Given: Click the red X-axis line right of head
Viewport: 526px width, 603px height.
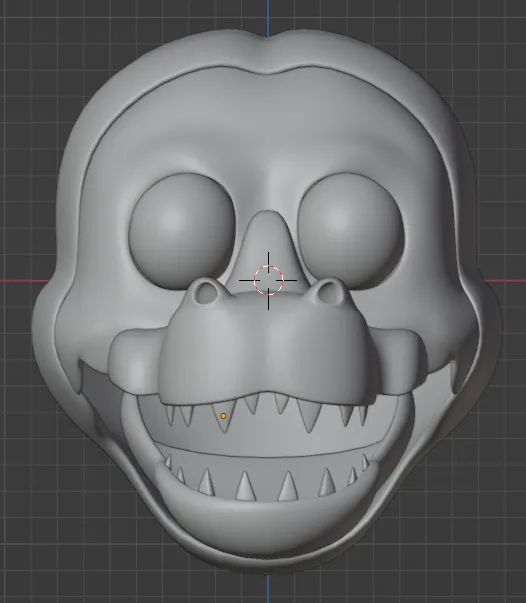Looking at the screenshot, I should pos(505,281).
